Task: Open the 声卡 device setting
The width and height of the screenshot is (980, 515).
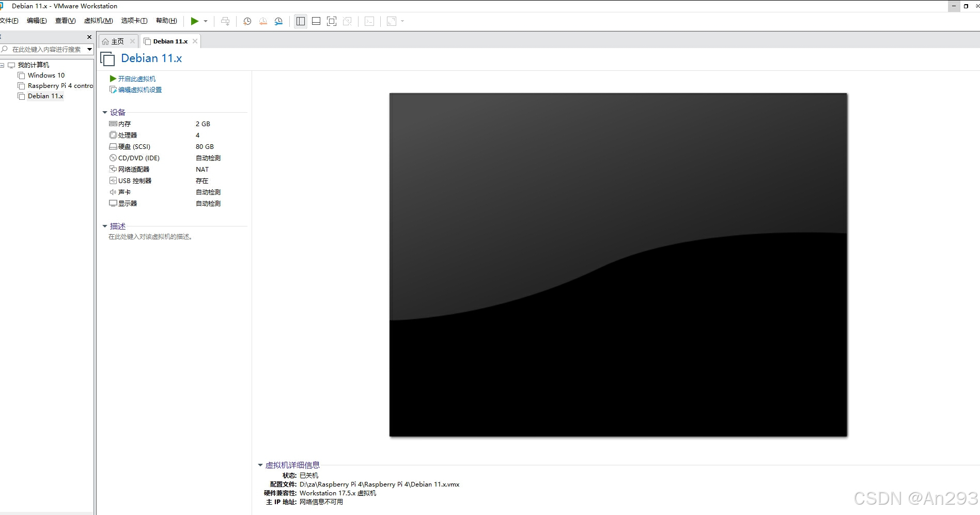Action: tap(125, 192)
